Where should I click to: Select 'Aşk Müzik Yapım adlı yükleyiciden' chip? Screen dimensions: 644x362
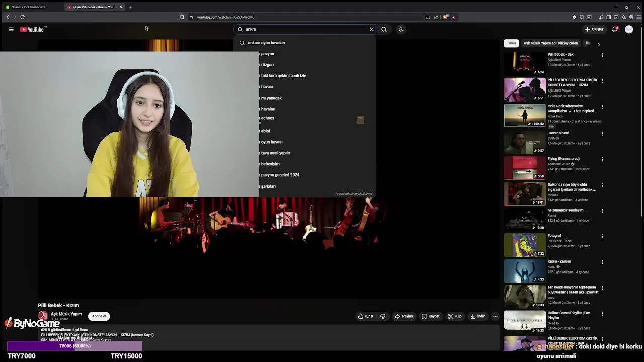click(550, 43)
